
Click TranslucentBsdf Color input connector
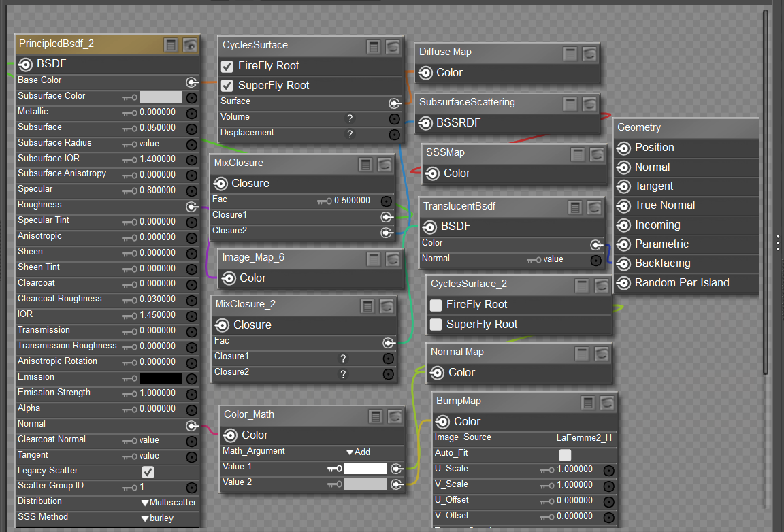pyautogui.click(x=595, y=245)
